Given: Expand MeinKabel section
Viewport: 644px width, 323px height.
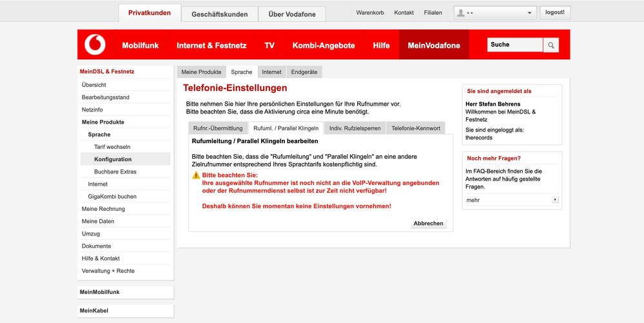Looking at the screenshot, I should 125,311.
